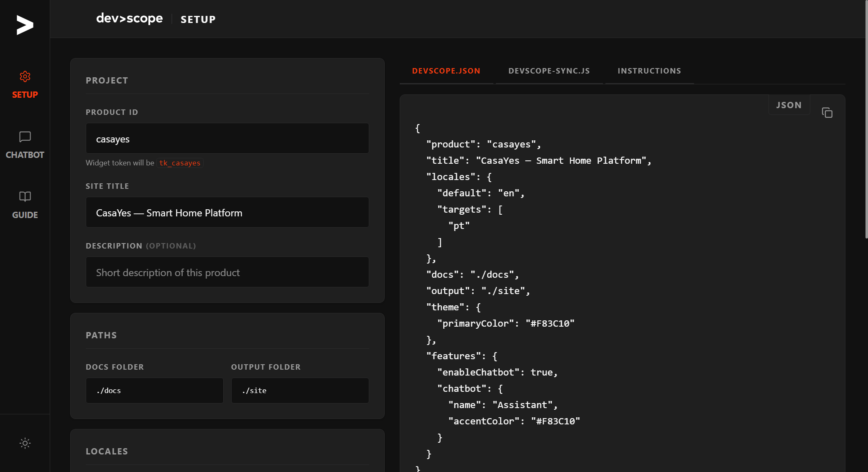Click the Docs Folder input field
868x472 pixels.
pos(155,391)
